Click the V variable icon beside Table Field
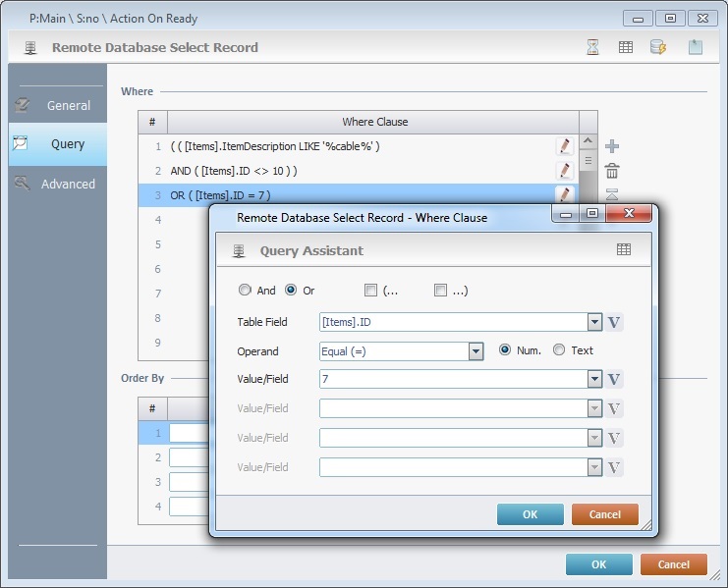Screen dimensions: 728x588 tap(615, 322)
